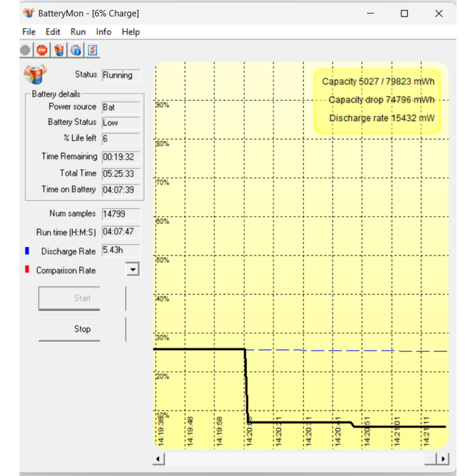
Task: Click the grayed-out start toolbar icon
Action: [x=26, y=50]
